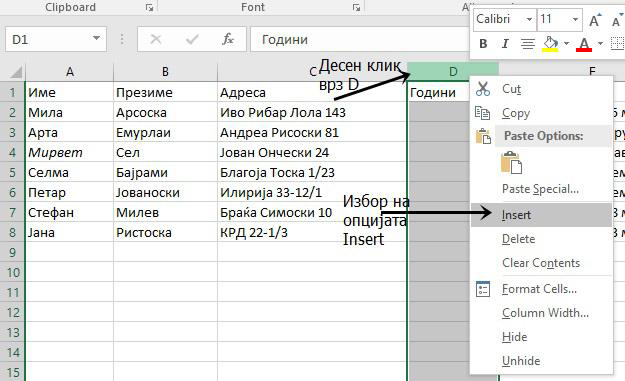Click the Bold button in mini toolbar
The height and width of the screenshot is (381, 625).
483,43
